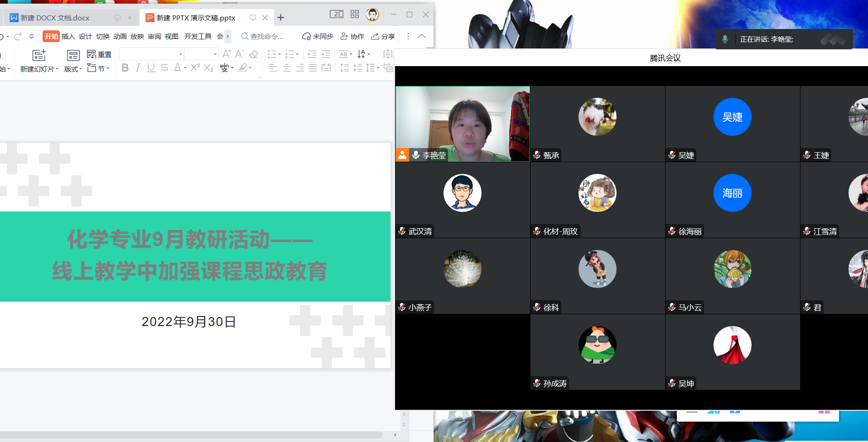Apply superscript formatting
The image size is (868, 442).
coord(195,68)
